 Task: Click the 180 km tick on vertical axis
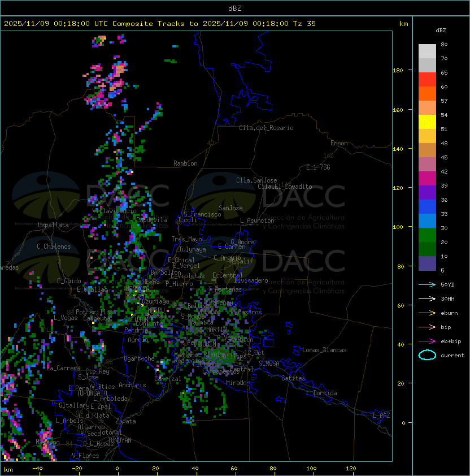click(x=398, y=71)
